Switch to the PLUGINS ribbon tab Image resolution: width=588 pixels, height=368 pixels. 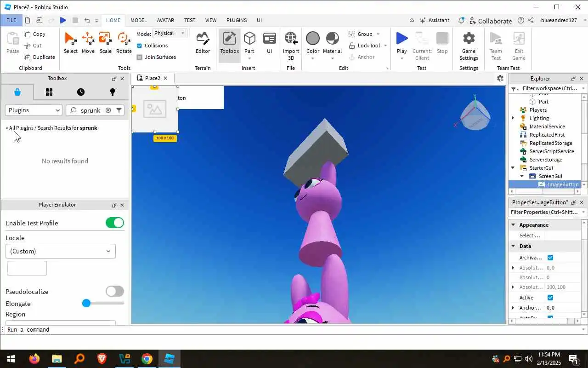point(237,20)
